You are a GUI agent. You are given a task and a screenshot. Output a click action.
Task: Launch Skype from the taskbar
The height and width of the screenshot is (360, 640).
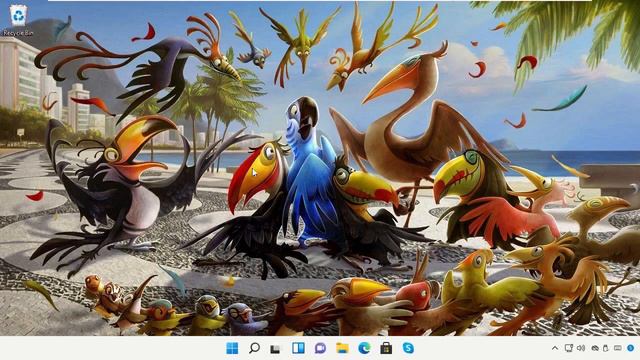click(408, 348)
